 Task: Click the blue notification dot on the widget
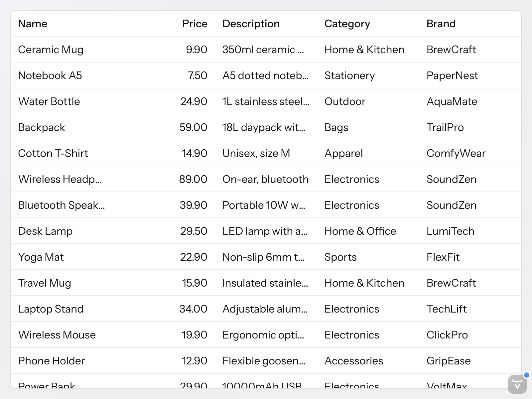pos(527,375)
